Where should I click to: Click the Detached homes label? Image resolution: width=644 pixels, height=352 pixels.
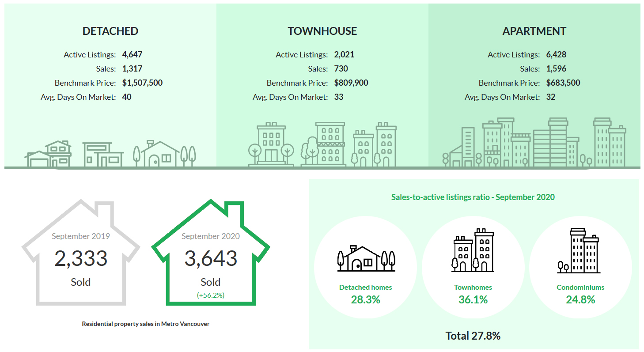[366, 287]
